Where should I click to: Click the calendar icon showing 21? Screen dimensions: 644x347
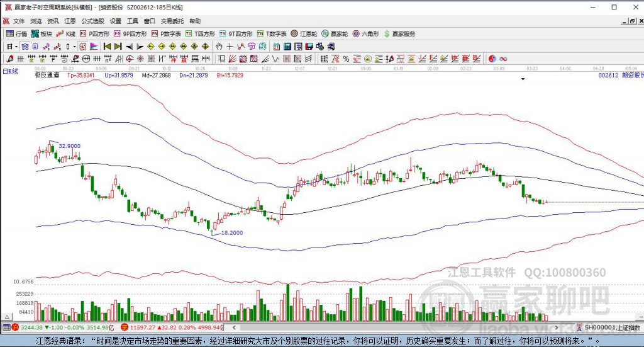(x=277, y=47)
